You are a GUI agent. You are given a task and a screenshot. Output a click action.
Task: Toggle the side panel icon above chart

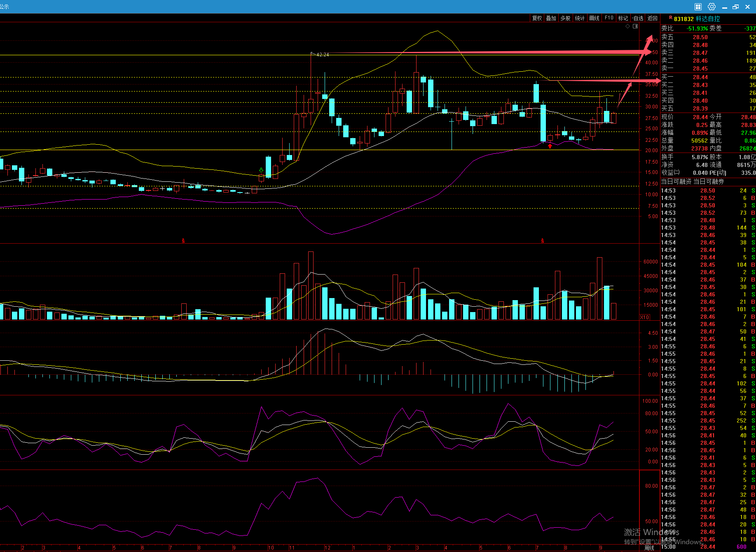635,26
